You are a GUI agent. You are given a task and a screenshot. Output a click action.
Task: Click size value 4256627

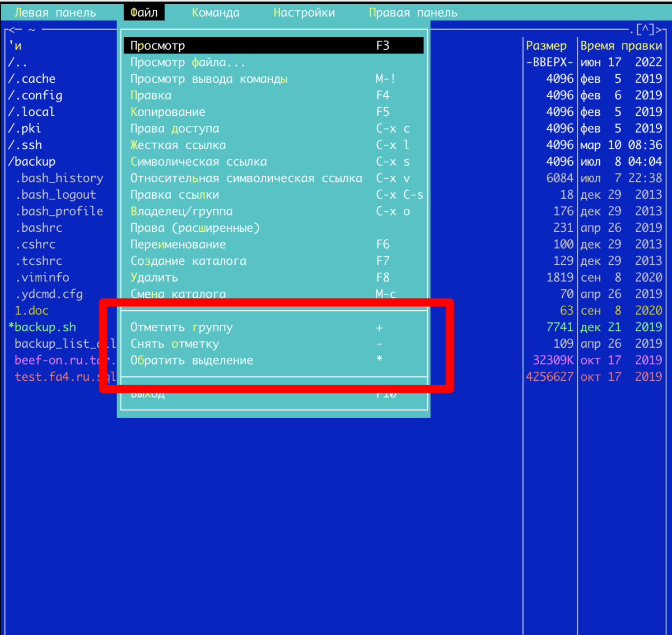[550, 377]
